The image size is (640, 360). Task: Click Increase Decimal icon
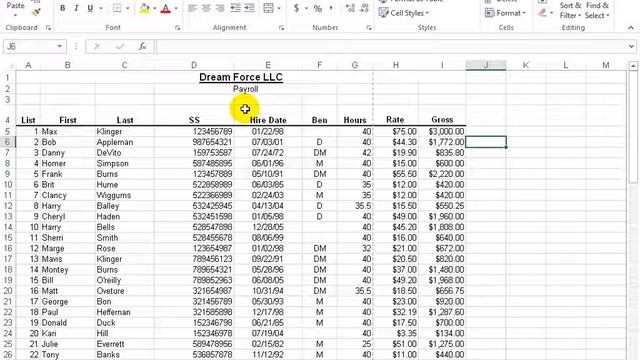coord(350,8)
